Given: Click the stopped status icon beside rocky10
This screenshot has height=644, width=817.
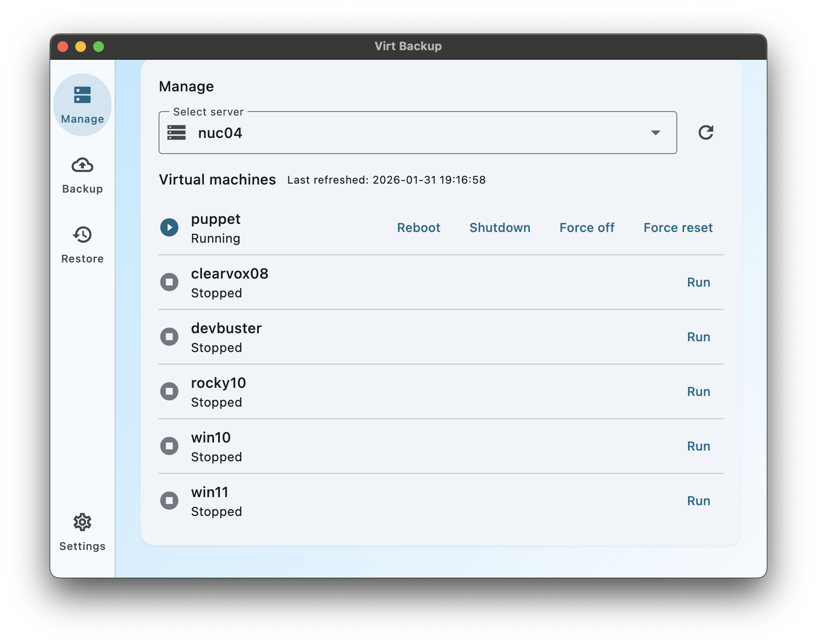Looking at the screenshot, I should click(x=169, y=391).
